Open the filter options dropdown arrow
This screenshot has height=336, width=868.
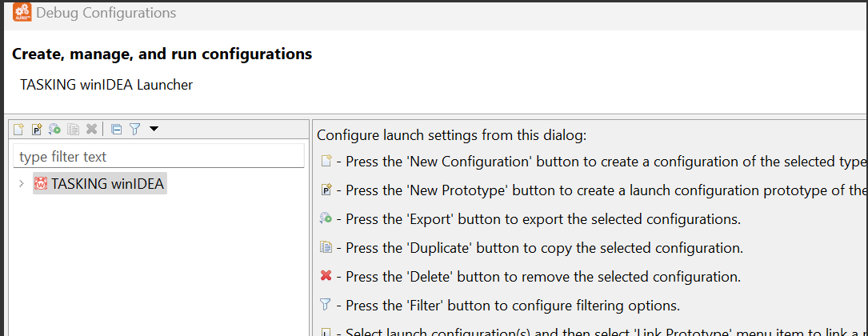click(154, 129)
